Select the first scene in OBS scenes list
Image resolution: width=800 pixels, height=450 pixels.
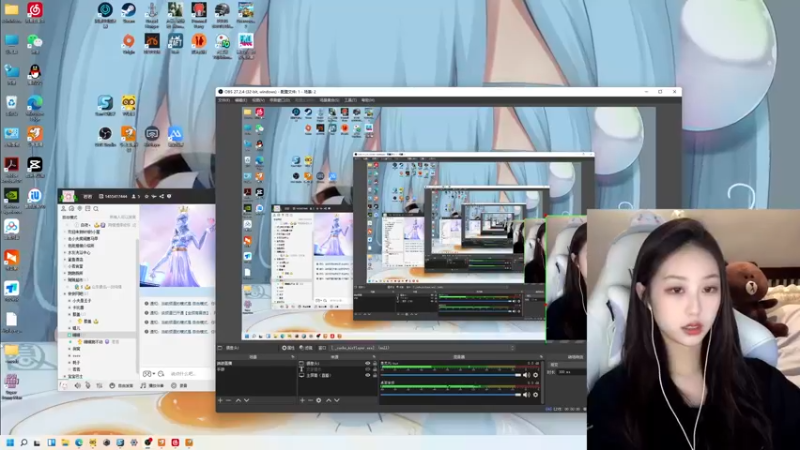point(257,364)
